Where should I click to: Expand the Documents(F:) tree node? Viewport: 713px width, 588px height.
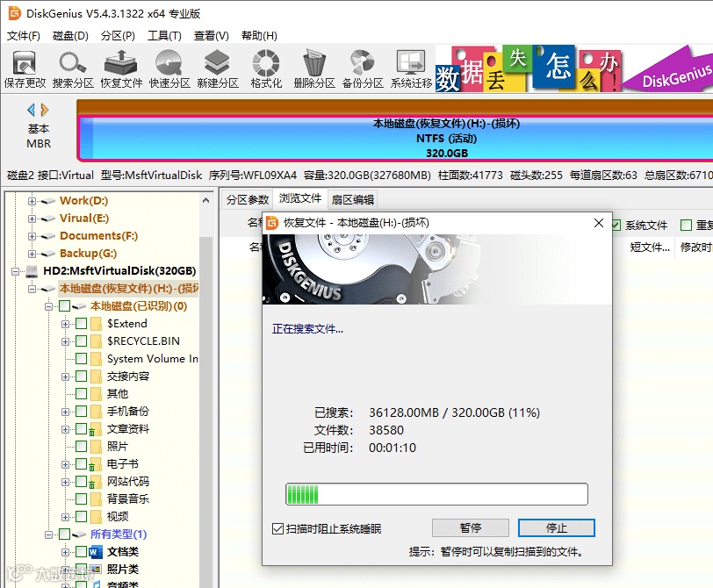tap(32, 236)
